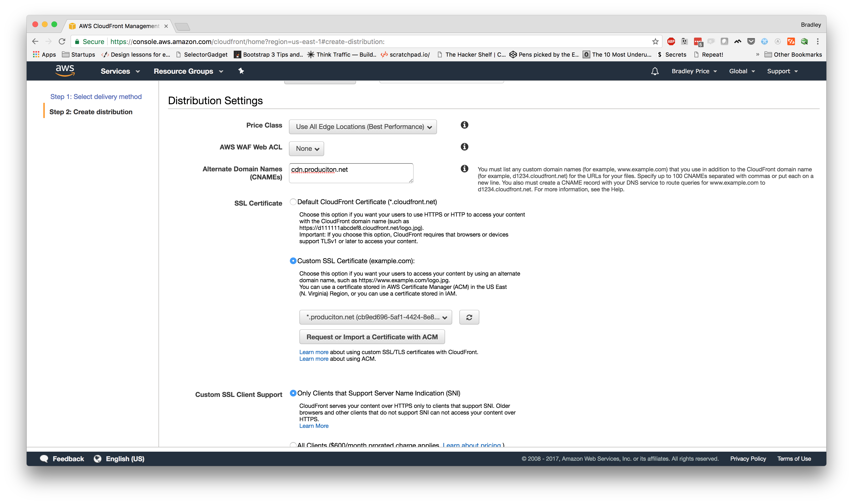Go to Step 1: Select delivery method
Viewport: 853px width, 504px height.
(x=96, y=97)
